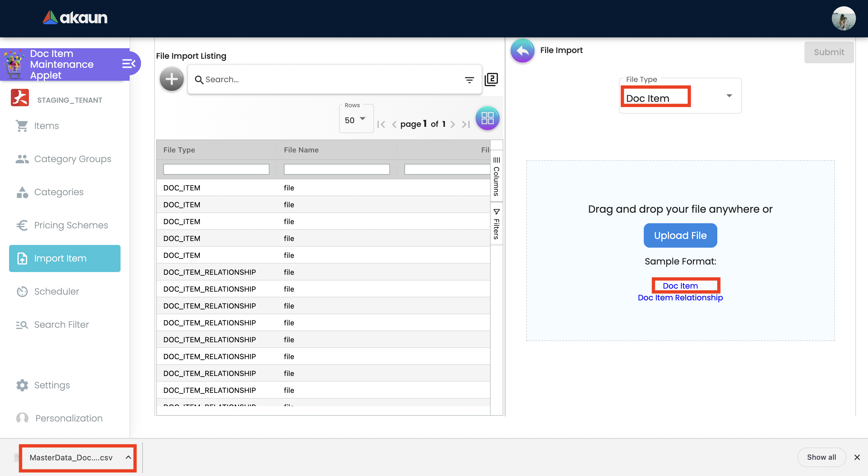The height and width of the screenshot is (476, 868).
Task: Open Scheduler in the sidebar
Action: pos(57,291)
